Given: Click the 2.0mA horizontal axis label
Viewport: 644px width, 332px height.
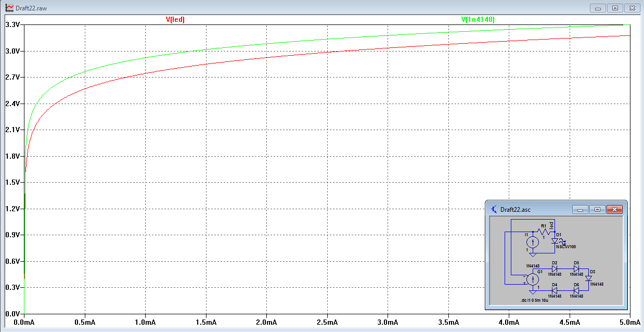Looking at the screenshot, I should (x=266, y=323).
